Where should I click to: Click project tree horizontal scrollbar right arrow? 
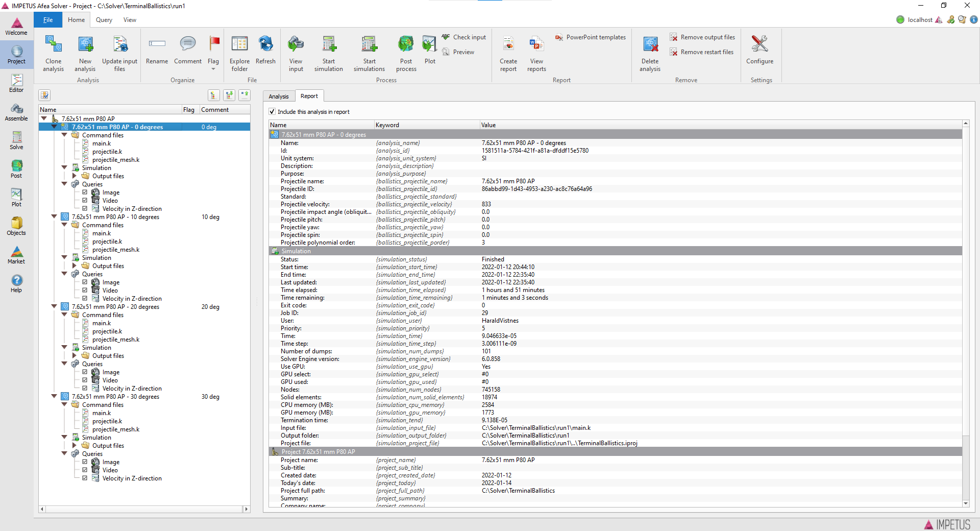(247, 509)
